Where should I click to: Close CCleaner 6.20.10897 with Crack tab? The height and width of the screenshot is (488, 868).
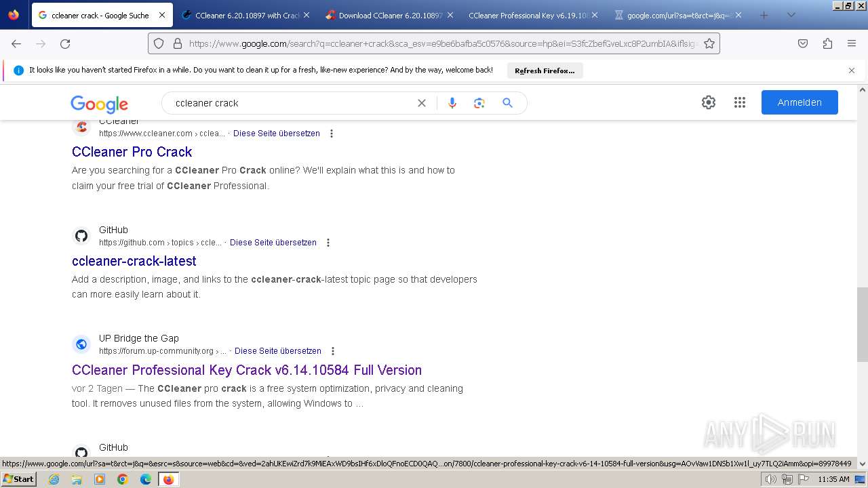pos(307,15)
